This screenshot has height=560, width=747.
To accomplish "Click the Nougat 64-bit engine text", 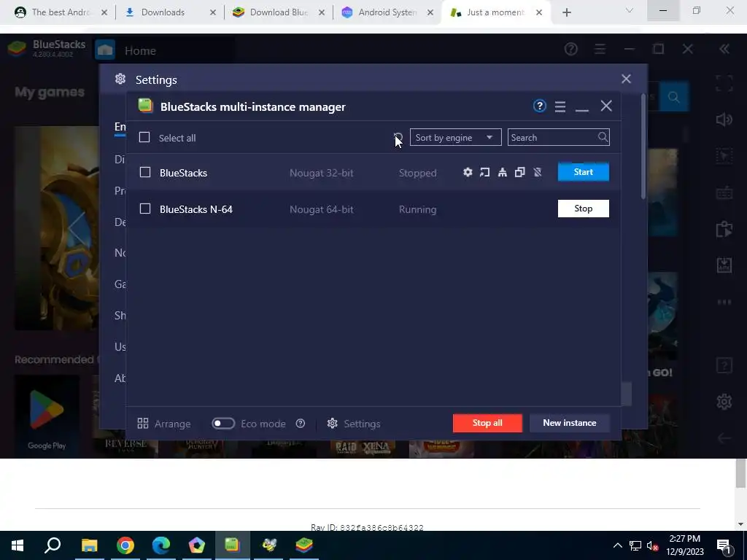I will coord(322,209).
